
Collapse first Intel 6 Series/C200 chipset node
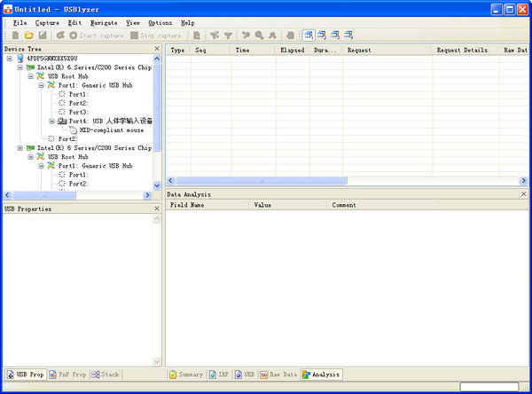(20, 67)
